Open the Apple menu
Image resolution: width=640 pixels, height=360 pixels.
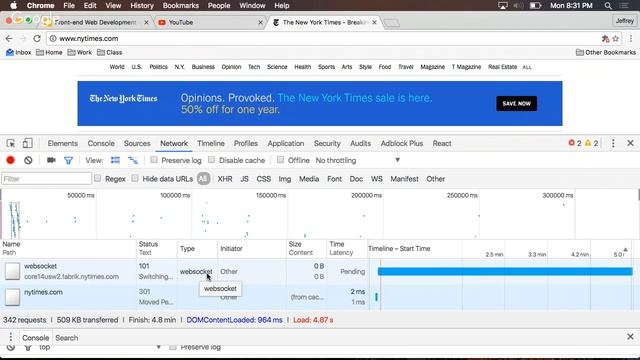13,6
